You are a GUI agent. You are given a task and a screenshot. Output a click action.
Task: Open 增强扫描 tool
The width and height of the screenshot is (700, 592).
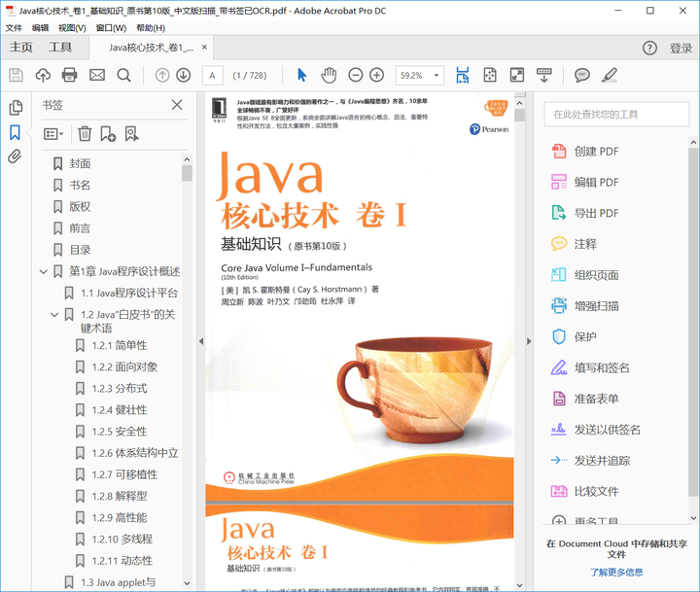point(585,306)
